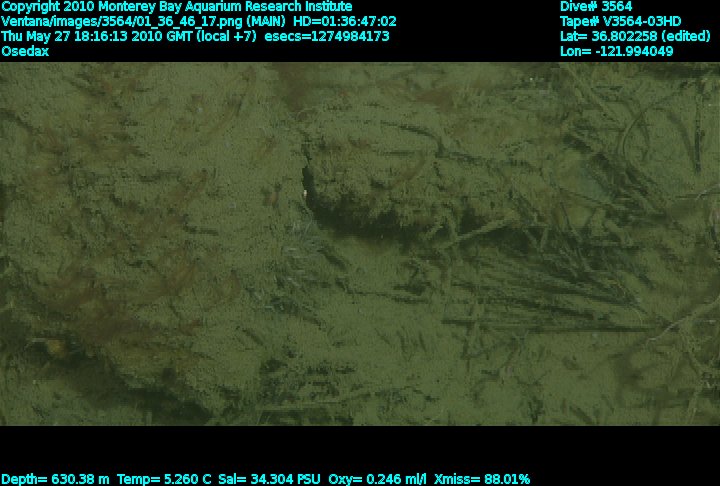Click the 'Sal= 34.304 PSU' reading
This screenshot has height=486, width=720.
[x=270, y=479]
